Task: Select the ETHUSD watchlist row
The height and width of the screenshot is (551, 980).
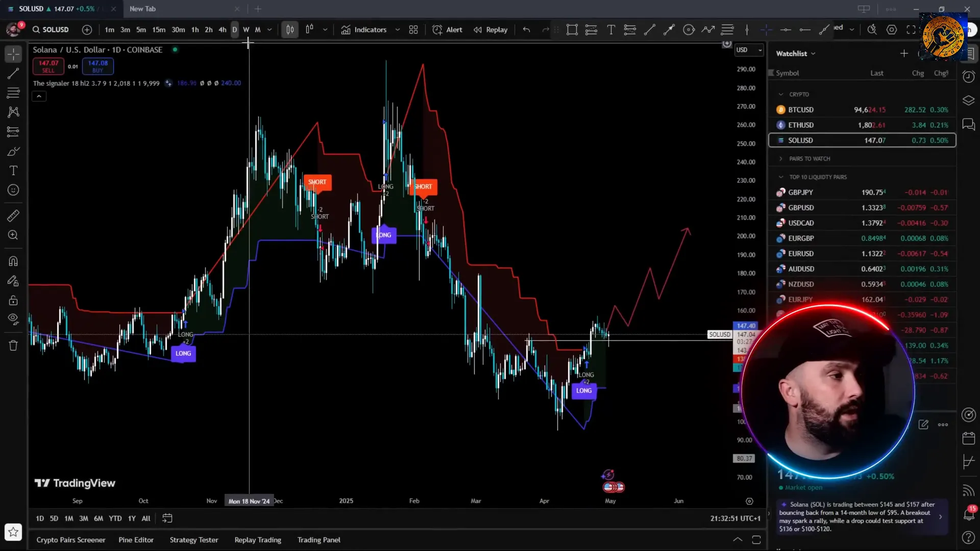Action: click(862, 125)
